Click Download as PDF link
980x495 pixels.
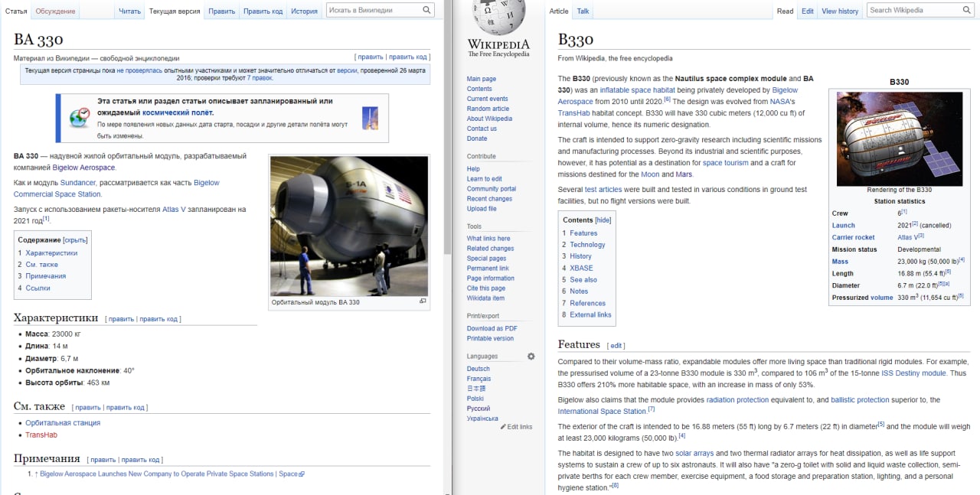[492, 328]
